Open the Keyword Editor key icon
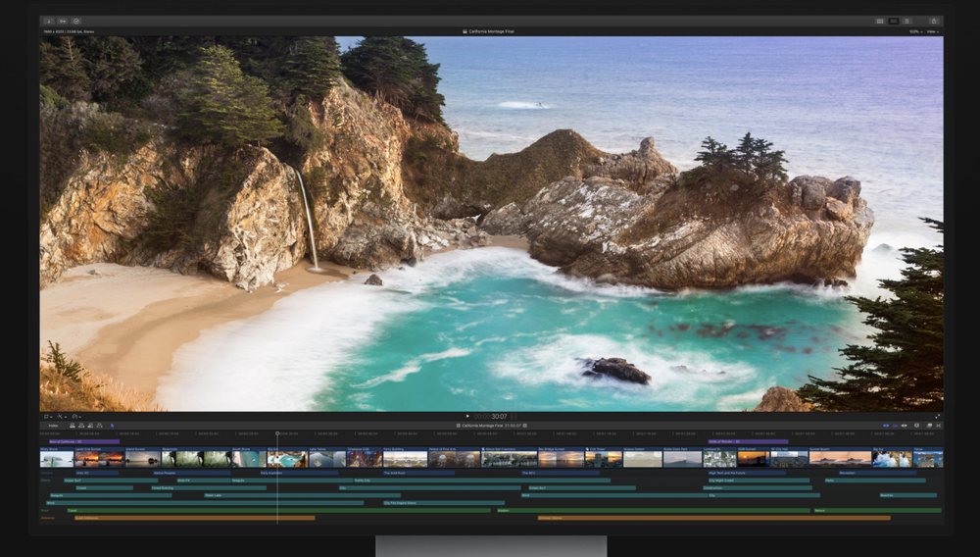 62,21
